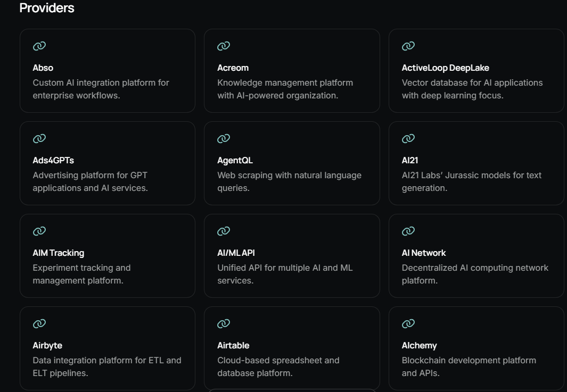567x392 pixels.
Task: Click the AI/ML API link icon
Action: pyautogui.click(x=224, y=231)
